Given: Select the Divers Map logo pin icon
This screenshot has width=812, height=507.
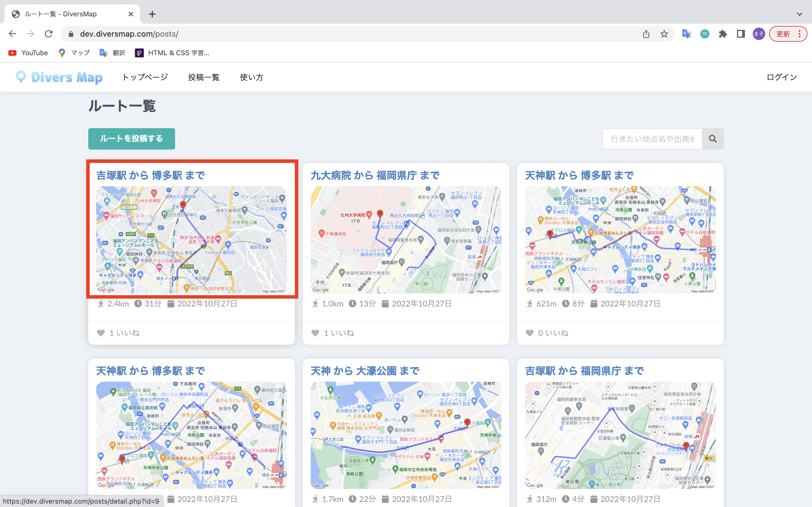Looking at the screenshot, I should coord(21,77).
